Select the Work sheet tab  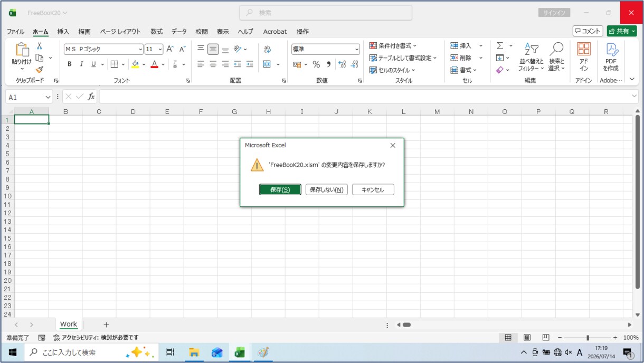click(69, 324)
